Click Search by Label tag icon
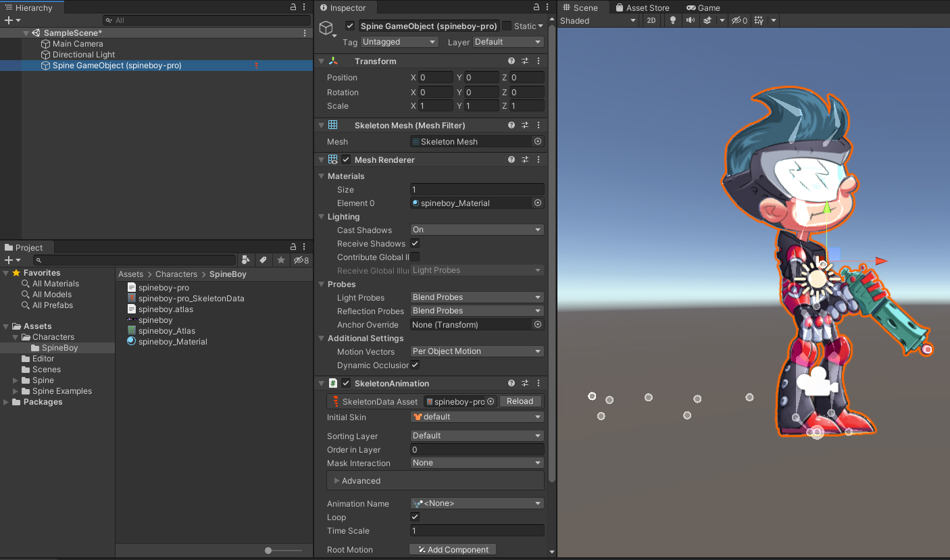The image size is (950, 560). (x=264, y=260)
